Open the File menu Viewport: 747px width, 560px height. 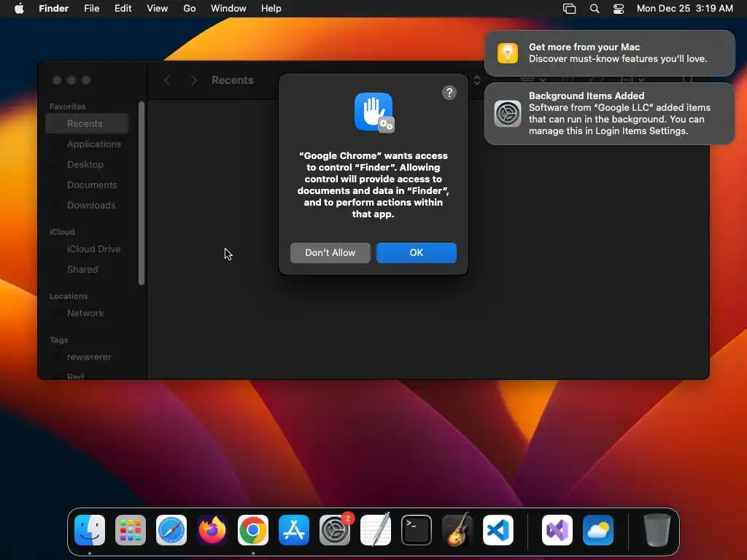(91, 9)
